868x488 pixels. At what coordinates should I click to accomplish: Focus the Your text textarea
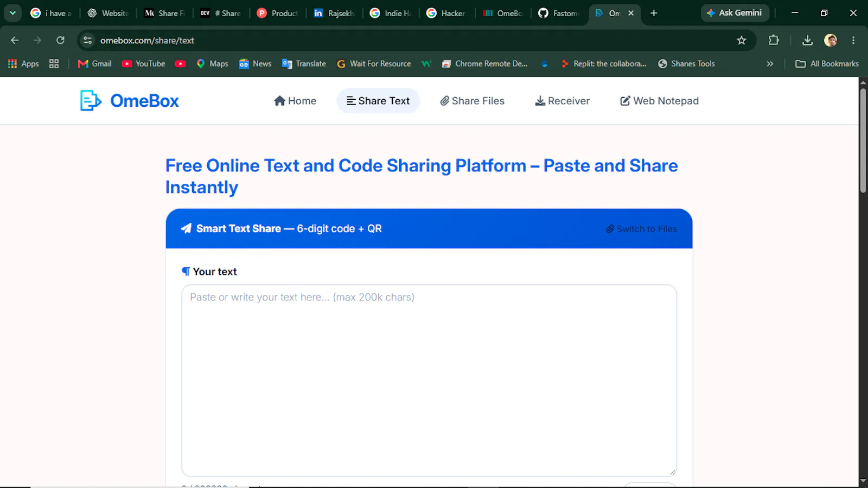[429, 381]
